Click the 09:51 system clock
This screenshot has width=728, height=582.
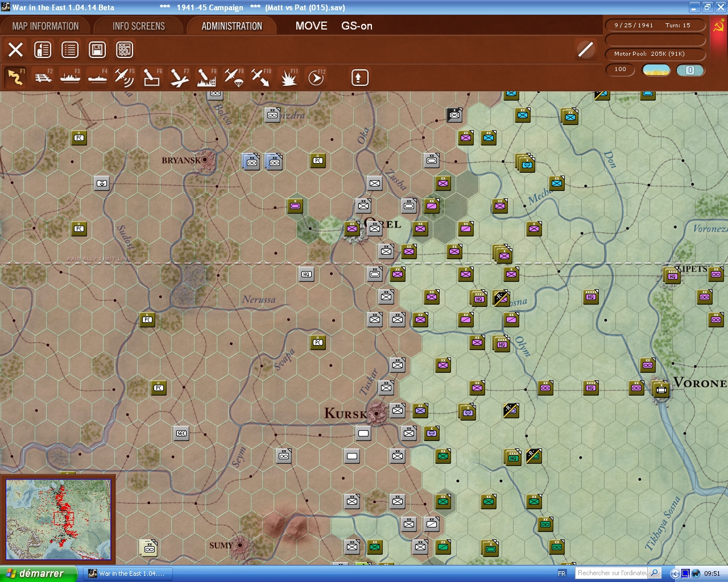tap(712, 573)
